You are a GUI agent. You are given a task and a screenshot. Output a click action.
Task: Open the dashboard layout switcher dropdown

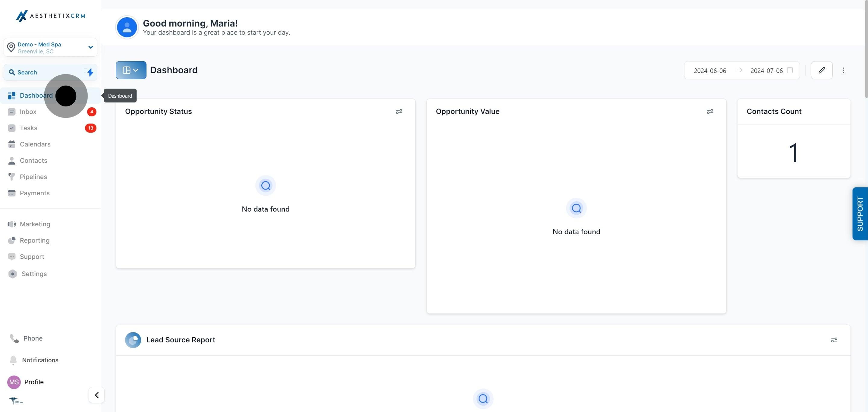coord(131,70)
